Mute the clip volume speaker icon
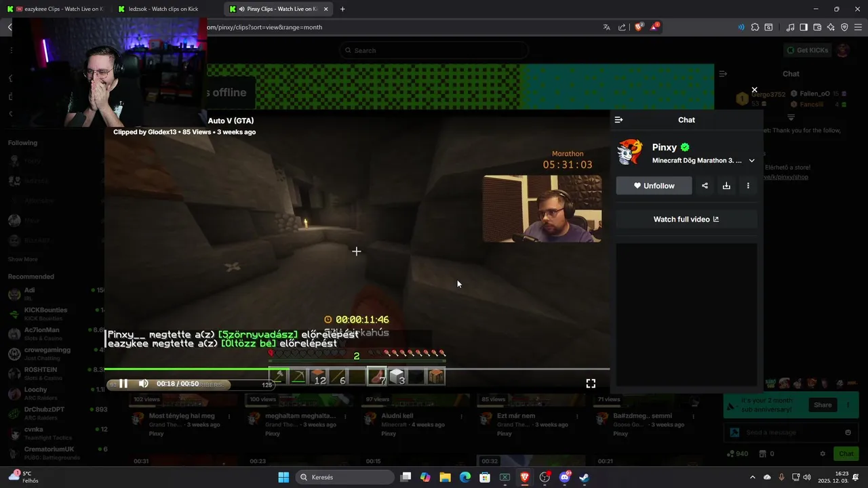Screen dimensions: 868x488 pyautogui.click(x=144, y=384)
